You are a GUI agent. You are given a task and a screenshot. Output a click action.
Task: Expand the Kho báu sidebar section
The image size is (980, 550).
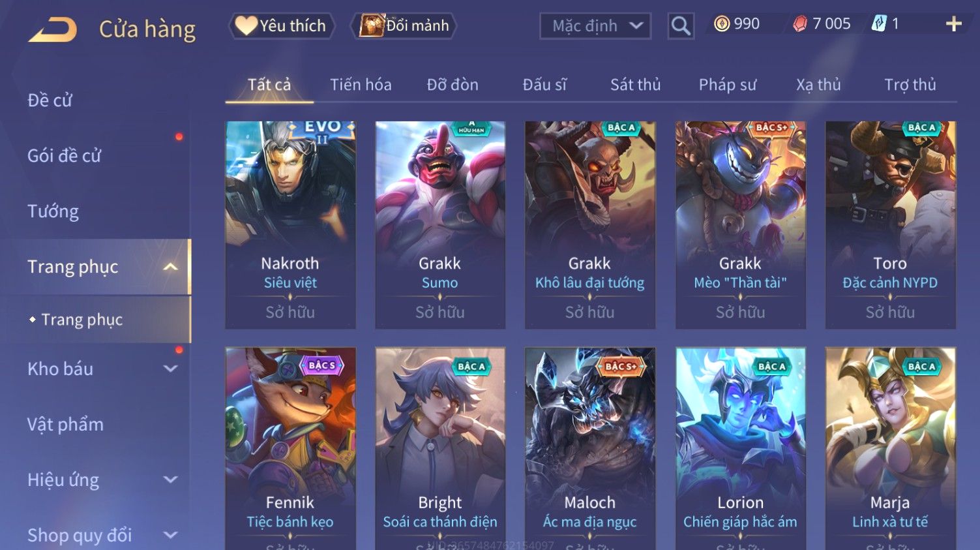click(170, 369)
